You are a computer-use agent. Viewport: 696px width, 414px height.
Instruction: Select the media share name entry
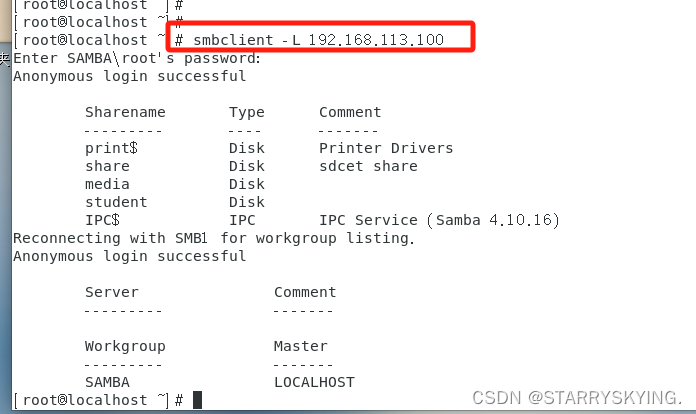107,184
